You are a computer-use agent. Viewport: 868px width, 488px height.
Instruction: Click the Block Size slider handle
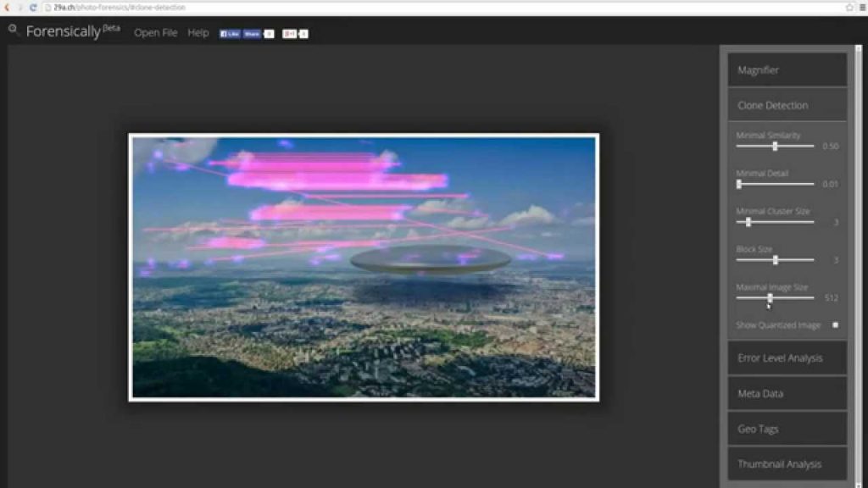pyautogui.click(x=775, y=260)
